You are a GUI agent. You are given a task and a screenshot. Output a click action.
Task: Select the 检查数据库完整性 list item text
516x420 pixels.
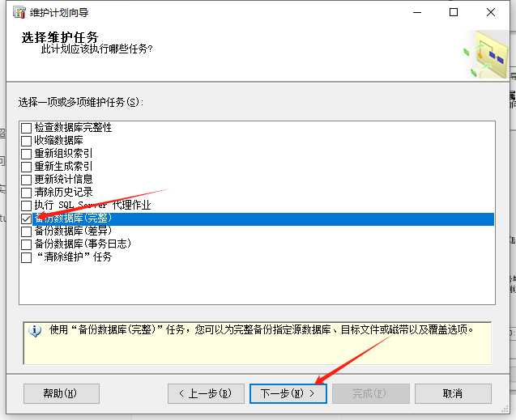coord(73,128)
